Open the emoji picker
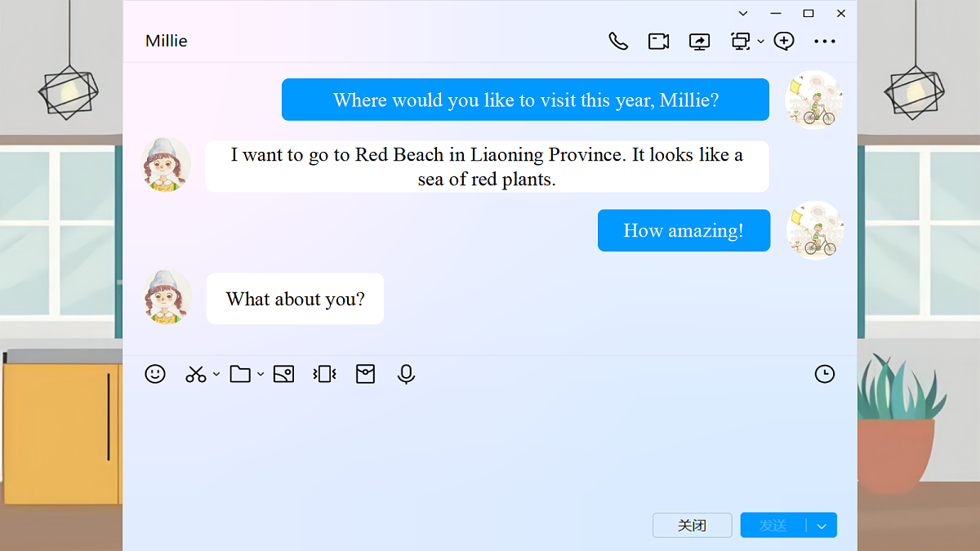 [155, 374]
